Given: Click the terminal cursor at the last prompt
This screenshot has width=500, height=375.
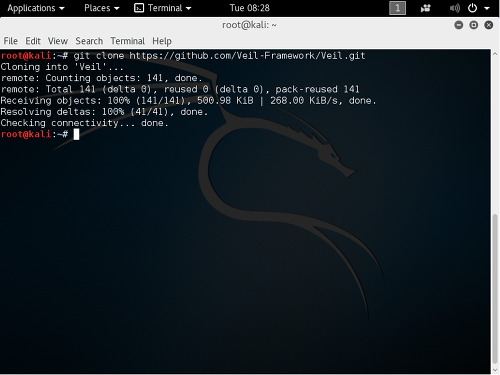Looking at the screenshot, I should (76, 134).
